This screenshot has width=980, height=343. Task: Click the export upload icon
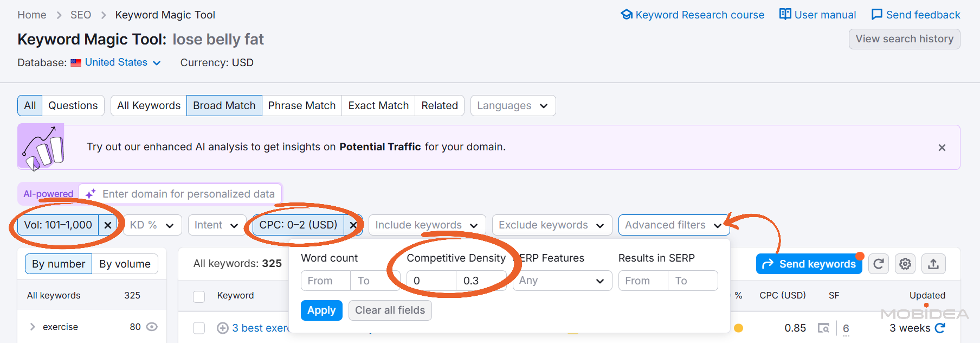pyautogui.click(x=933, y=264)
